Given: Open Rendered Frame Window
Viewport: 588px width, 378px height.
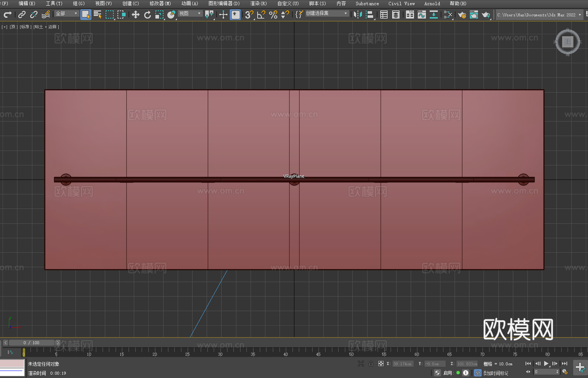Looking at the screenshot, I should (x=474, y=14).
